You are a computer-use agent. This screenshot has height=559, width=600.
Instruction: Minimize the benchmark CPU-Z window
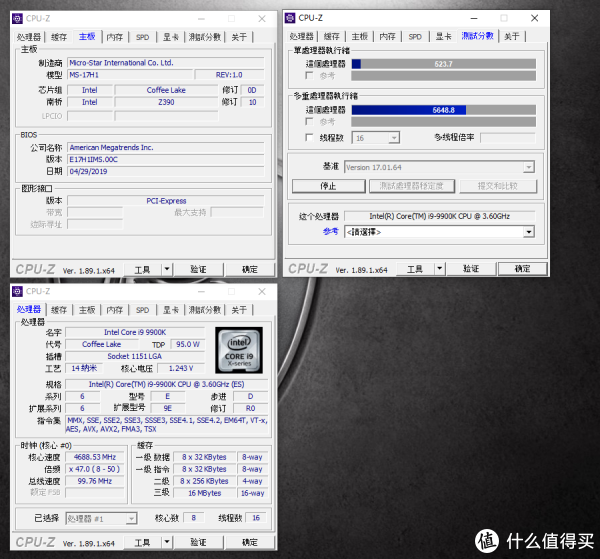(x=474, y=18)
